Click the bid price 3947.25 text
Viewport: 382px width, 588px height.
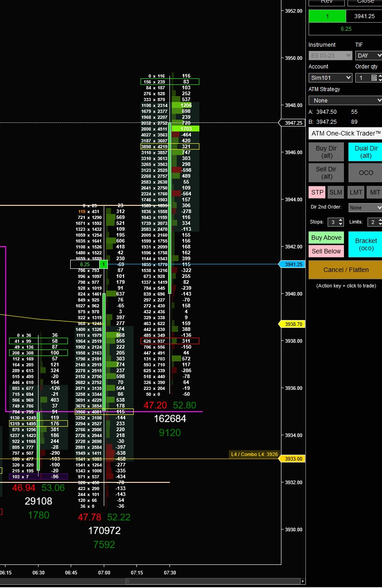(x=326, y=122)
